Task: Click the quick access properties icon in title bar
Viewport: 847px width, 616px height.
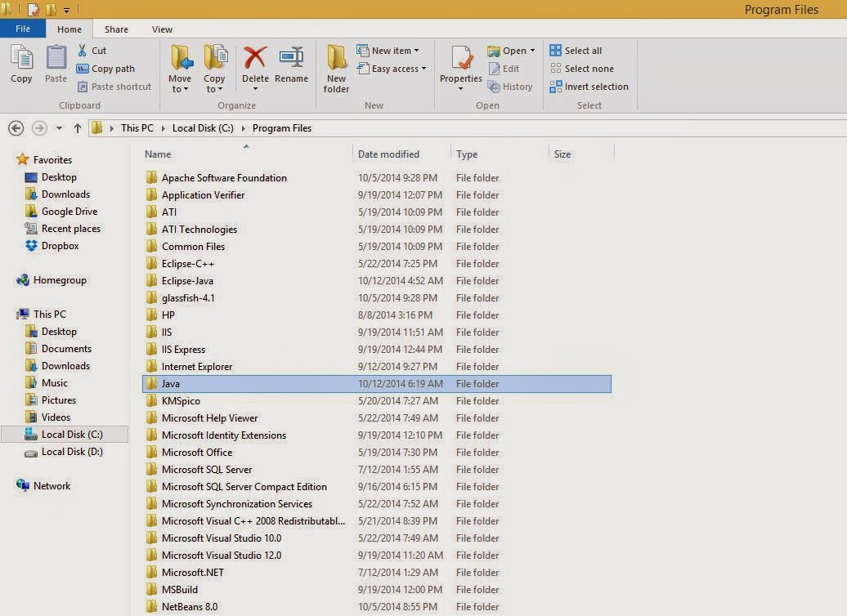Action: click(x=34, y=9)
